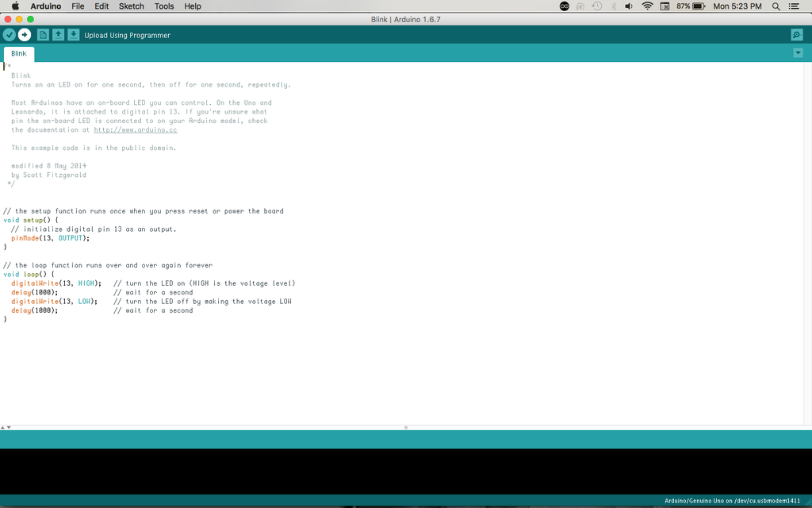This screenshot has width=812, height=508.
Task: Click the void setup() line
Action: point(31,221)
